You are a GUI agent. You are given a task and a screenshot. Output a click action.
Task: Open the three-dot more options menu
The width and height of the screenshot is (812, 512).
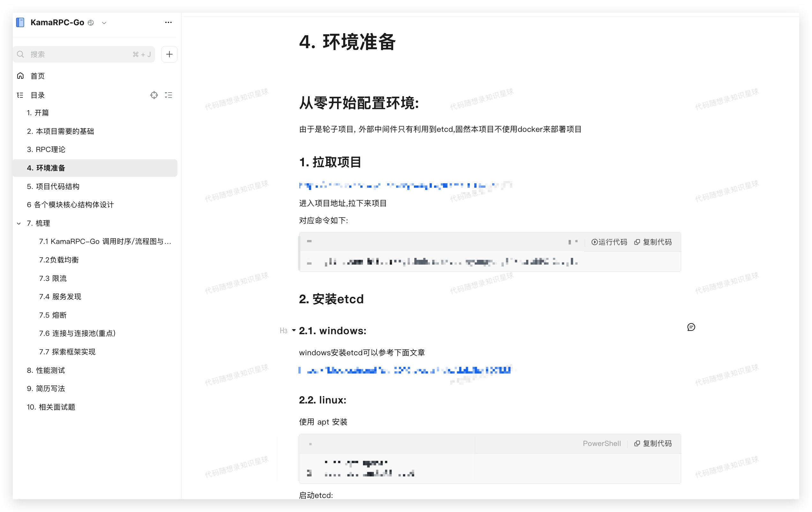168,23
